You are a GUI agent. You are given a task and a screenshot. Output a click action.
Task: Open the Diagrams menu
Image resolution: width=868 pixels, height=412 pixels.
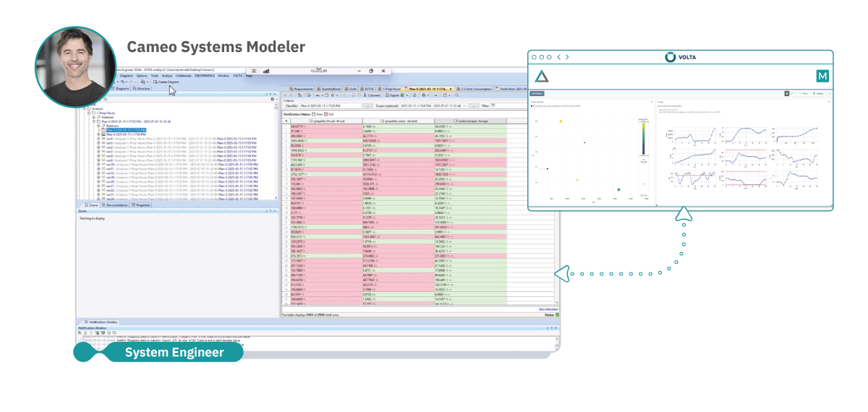tap(126, 75)
